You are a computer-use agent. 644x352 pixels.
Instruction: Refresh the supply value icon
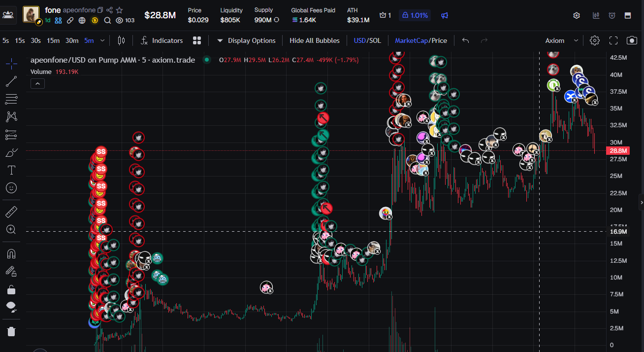276,20
